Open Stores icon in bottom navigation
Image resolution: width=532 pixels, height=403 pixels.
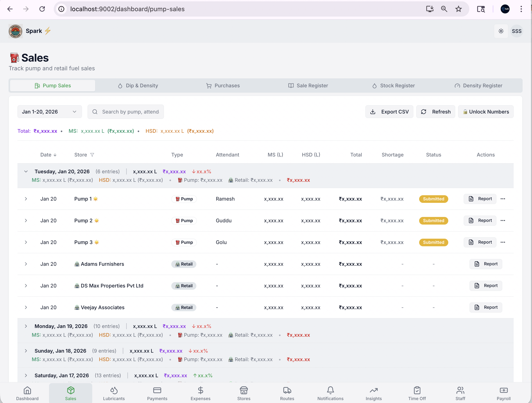244,393
